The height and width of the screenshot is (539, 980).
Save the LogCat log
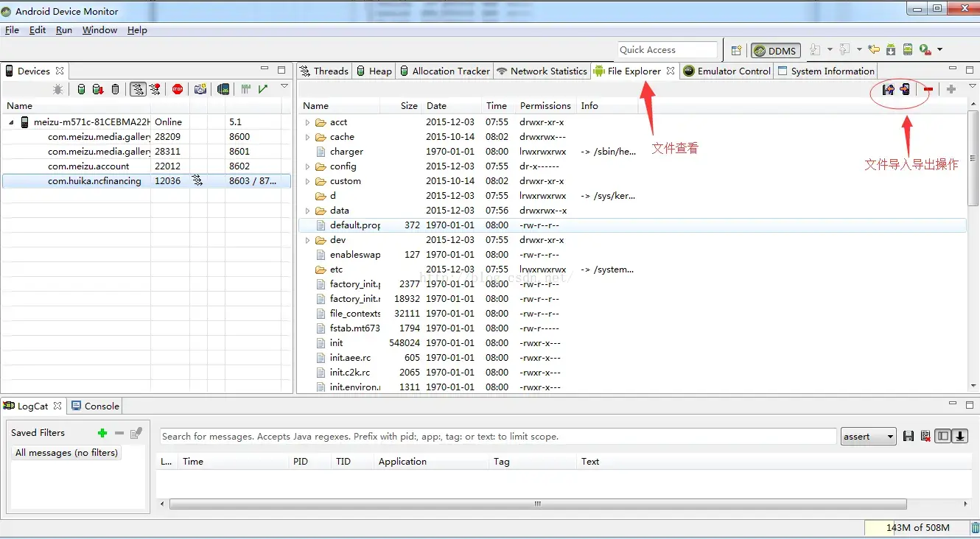tap(909, 436)
